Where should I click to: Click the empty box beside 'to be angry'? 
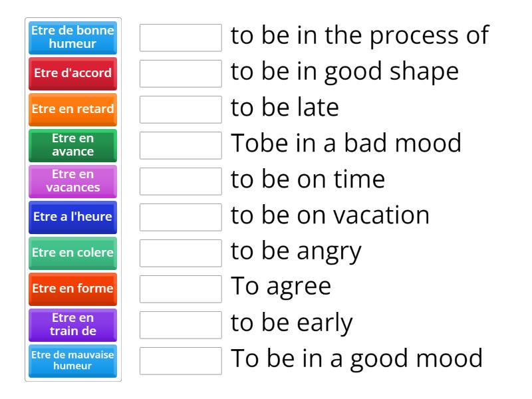coord(181,253)
